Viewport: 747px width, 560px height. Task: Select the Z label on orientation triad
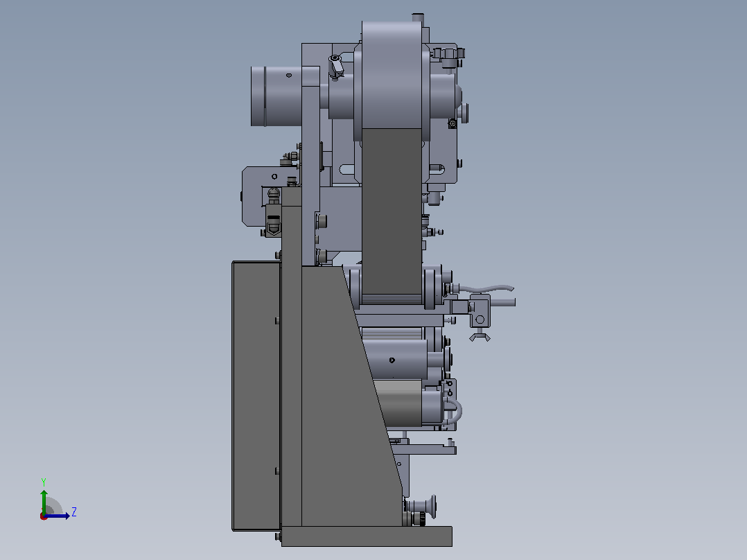[x=74, y=512]
